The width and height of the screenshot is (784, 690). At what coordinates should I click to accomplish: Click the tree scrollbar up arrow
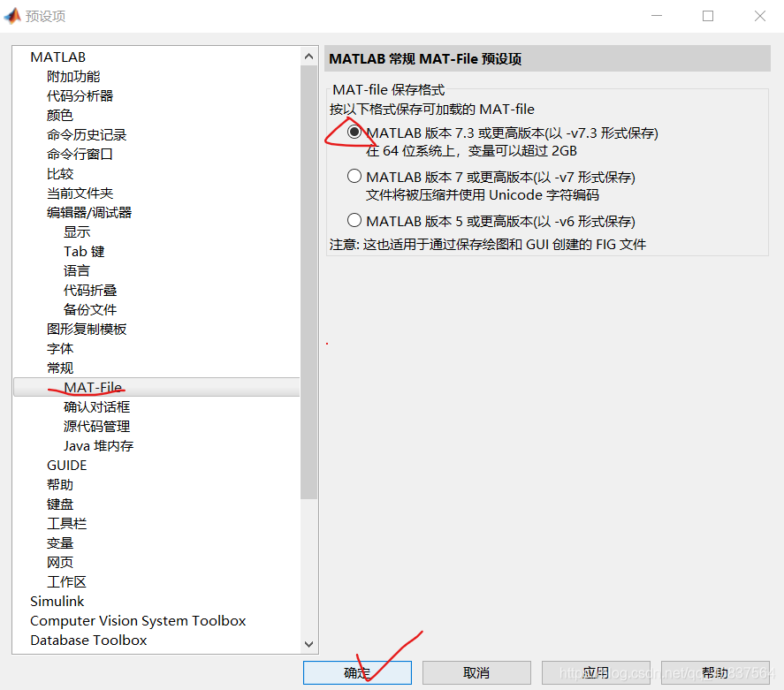click(x=309, y=57)
